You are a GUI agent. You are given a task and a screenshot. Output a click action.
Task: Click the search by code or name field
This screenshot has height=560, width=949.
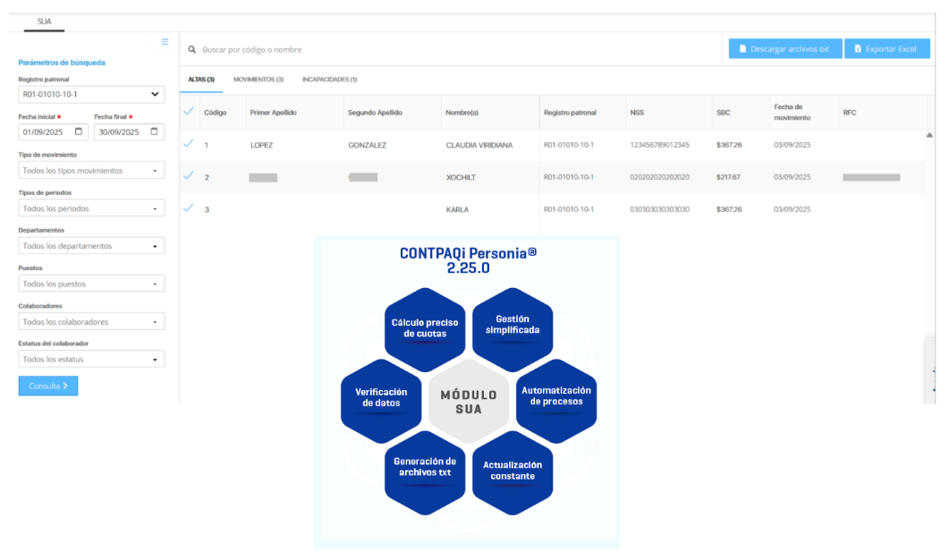447,49
